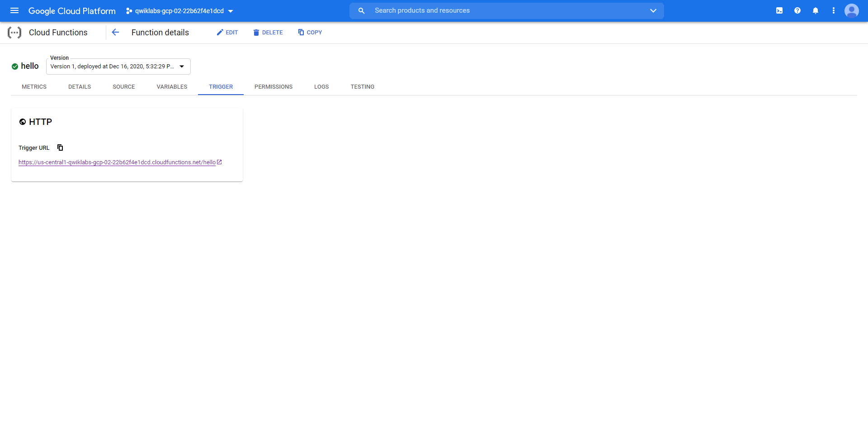Click the HTTP heading text

(41, 122)
